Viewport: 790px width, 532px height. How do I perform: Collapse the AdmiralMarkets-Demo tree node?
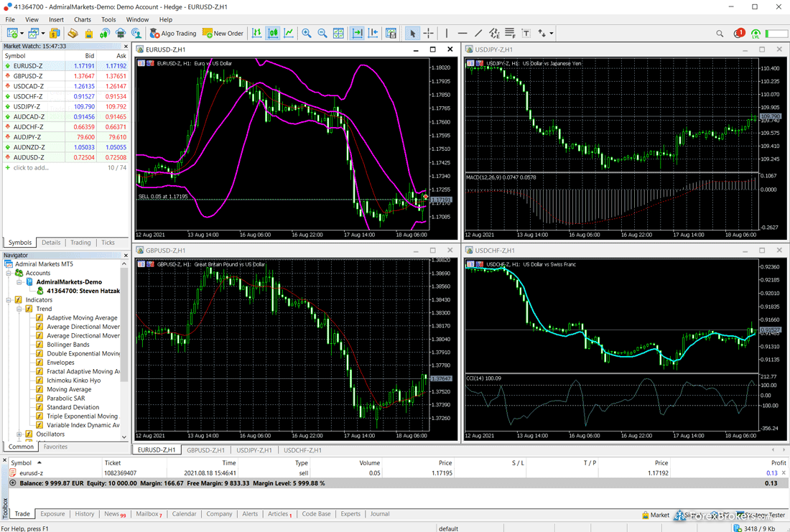[19, 282]
